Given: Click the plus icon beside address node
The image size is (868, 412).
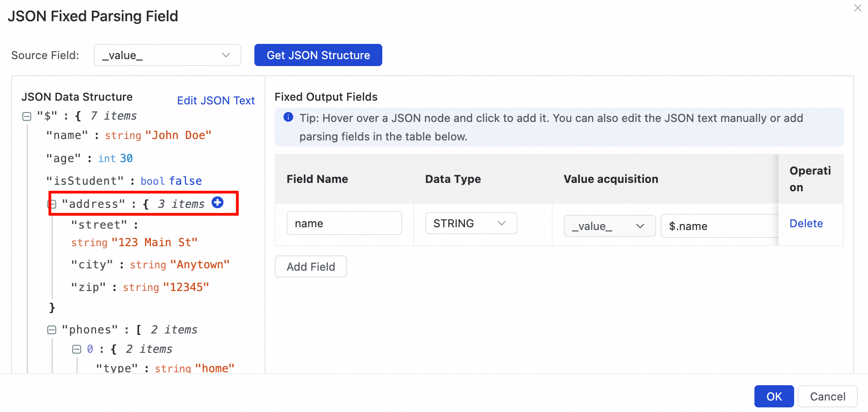Looking at the screenshot, I should click(x=217, y=202).
